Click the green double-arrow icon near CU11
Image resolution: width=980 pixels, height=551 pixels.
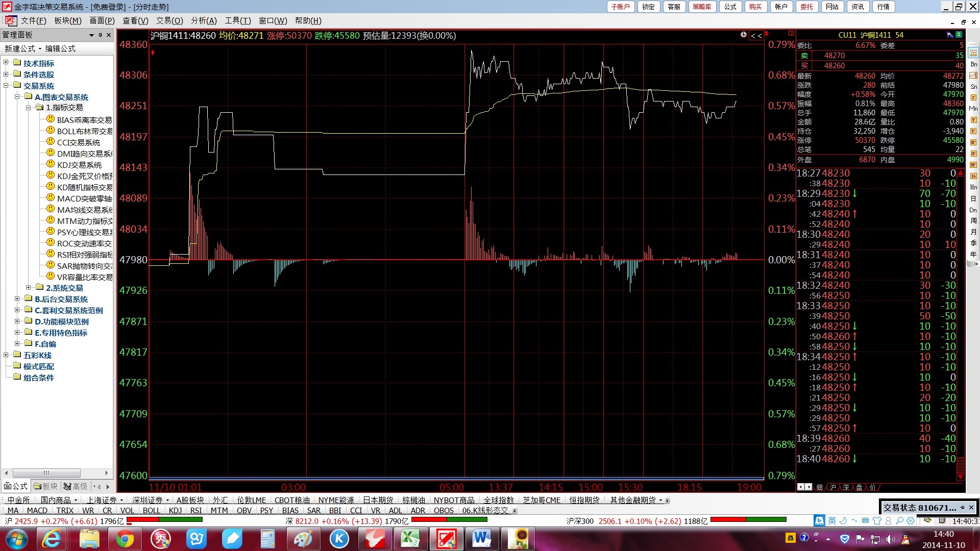(x=959, y=35)
